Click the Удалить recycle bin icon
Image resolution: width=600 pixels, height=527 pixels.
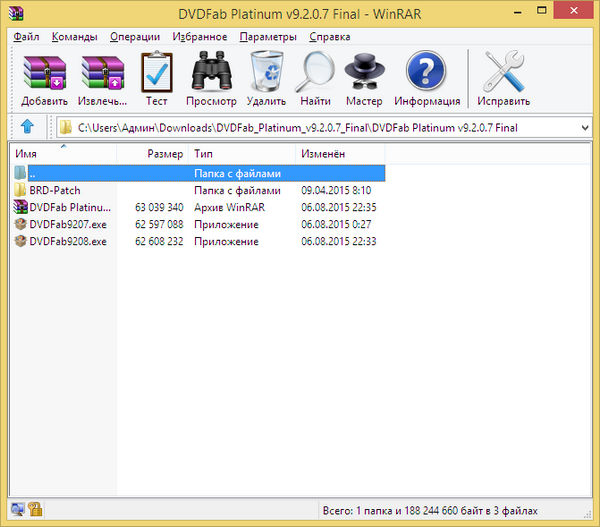266,79
